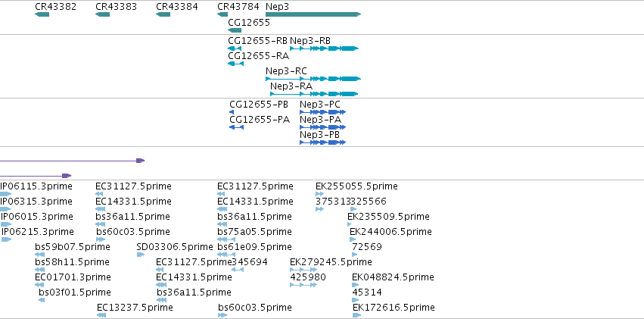This screenshot has width=644, height=319.
Task: Select the Nep3-PC protein feature
Action: (x=323, y=112)
